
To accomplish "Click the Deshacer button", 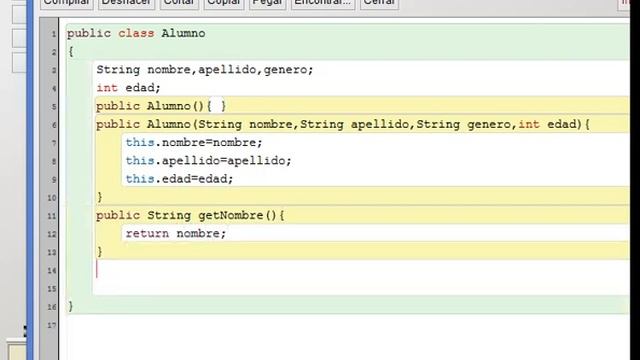I will pos(127,3).
